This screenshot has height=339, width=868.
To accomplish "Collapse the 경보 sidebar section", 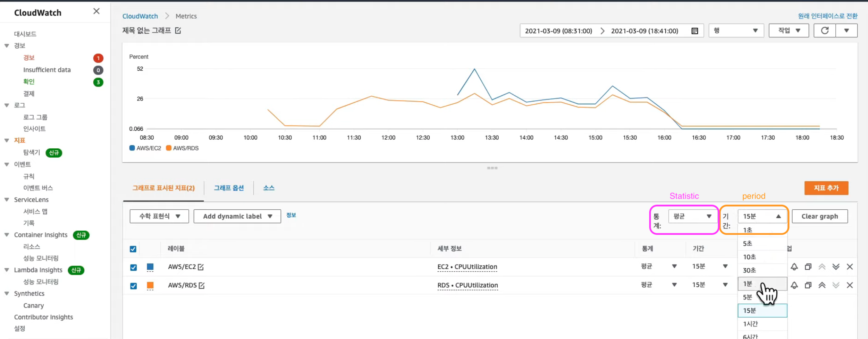I will pos(7,45).
